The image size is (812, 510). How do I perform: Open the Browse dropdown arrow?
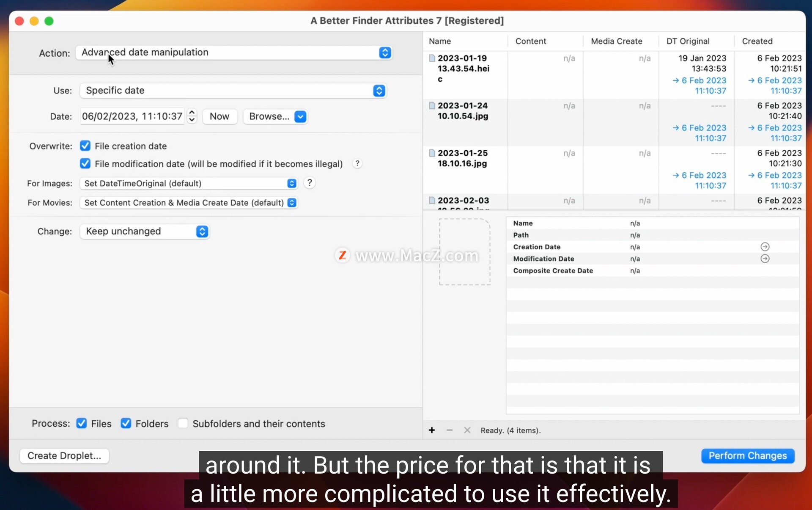pos(300,116)
